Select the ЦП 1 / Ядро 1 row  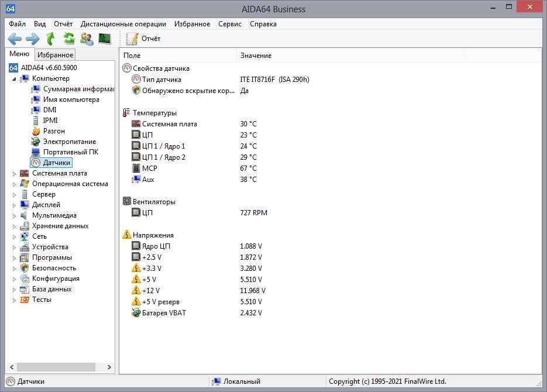pos(158,146)
